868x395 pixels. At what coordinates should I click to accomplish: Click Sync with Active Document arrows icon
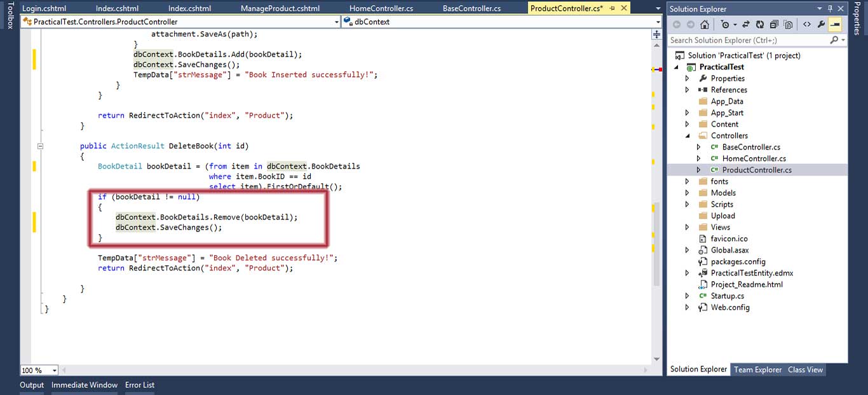point(746,24)
